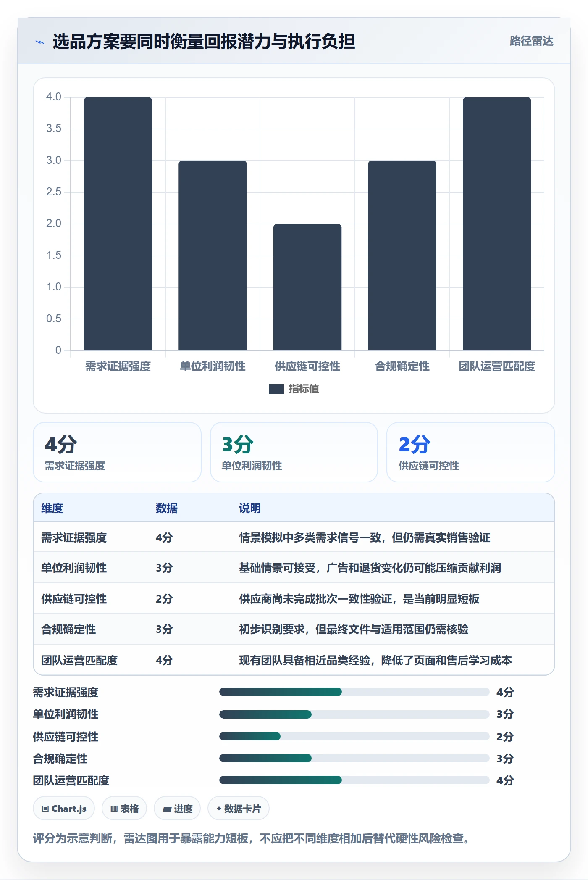Toggle the 指标值 legend swatch in the chart
The width and height of the screenshot is (588, 880).
coord(276,389)
